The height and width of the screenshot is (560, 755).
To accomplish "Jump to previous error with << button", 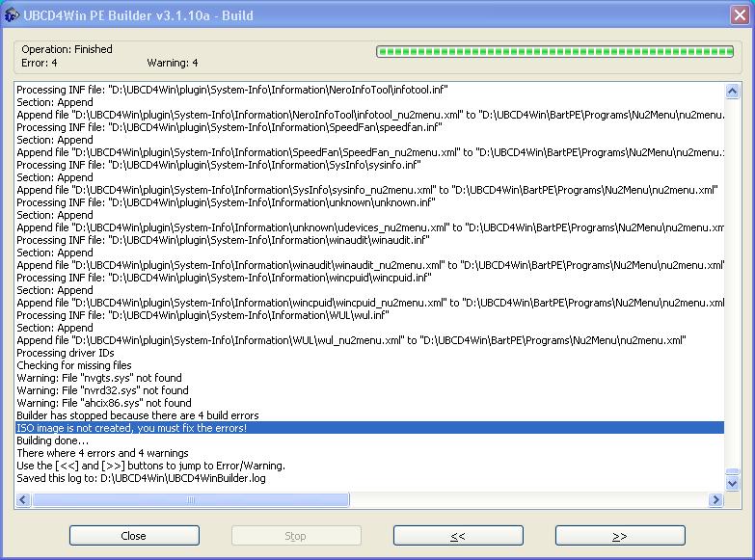I will 458,536.
